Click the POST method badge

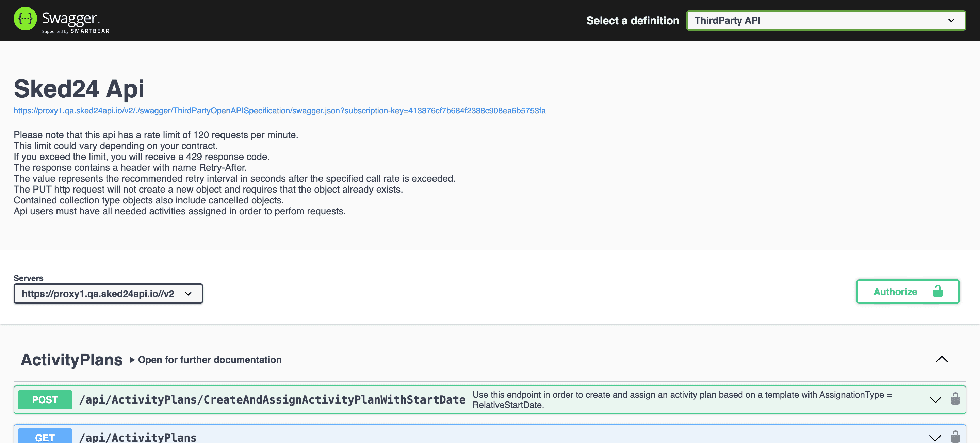click(45, 400)
